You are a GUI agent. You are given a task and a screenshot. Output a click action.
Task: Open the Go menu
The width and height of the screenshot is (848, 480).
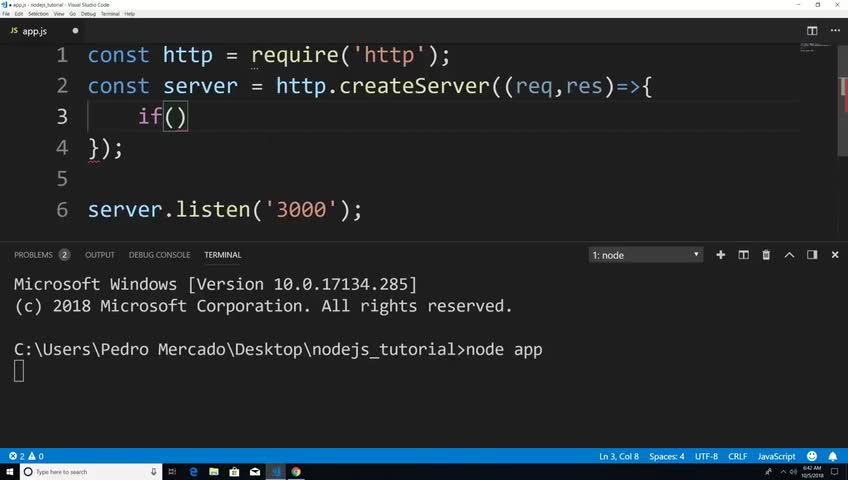point(72,14)
